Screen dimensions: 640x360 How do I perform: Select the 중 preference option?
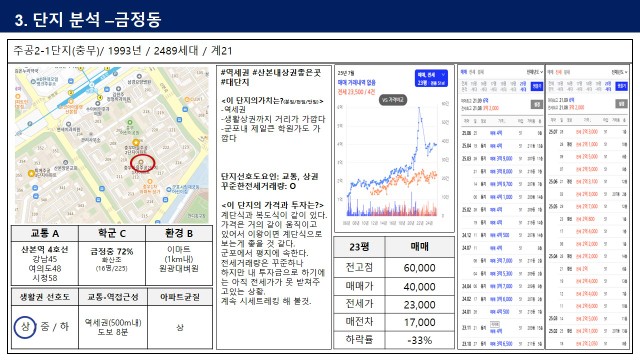[45, 327]
